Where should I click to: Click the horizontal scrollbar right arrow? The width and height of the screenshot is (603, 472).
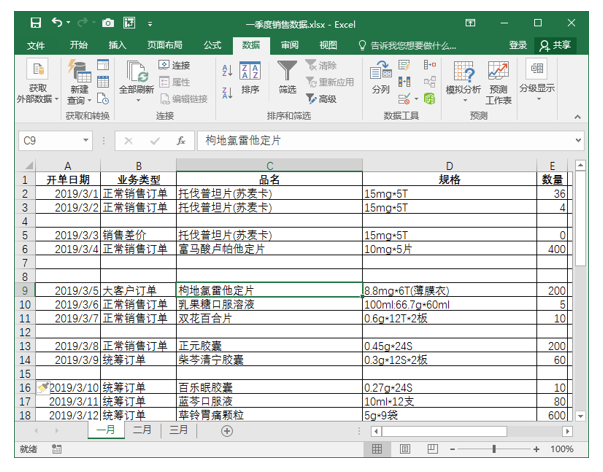coord(567,431)
